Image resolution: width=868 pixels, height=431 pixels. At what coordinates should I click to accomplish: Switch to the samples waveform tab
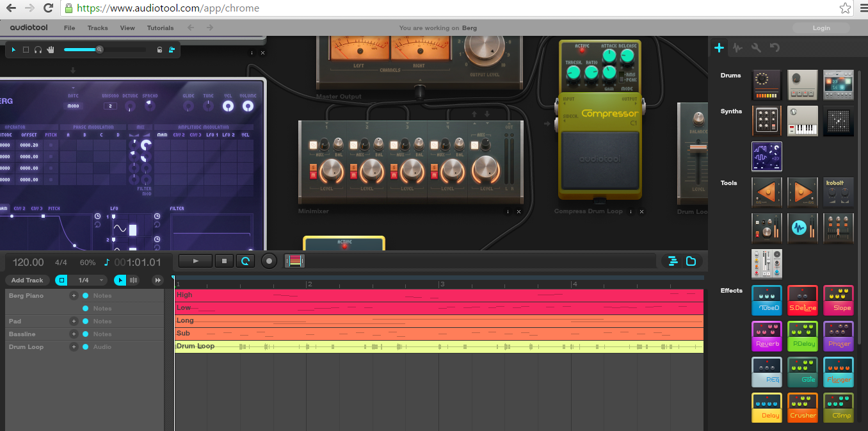pyautogui.click(x=737, y=47)
